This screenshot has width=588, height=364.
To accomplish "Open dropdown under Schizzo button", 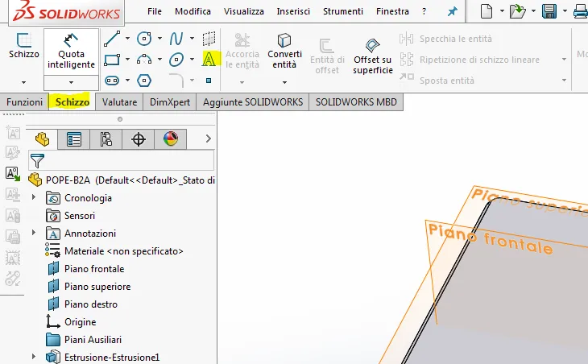I will tap(23, 82).
